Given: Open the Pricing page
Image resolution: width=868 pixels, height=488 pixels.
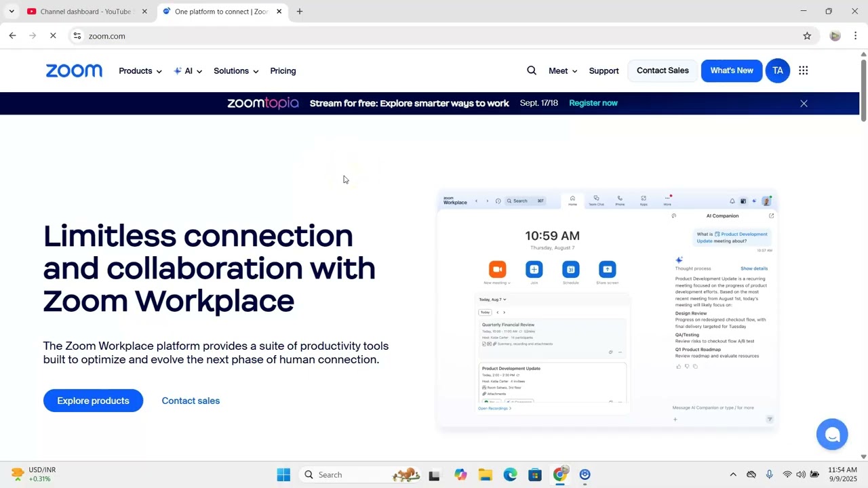Looking at the screenshot, I should point(283,70).
